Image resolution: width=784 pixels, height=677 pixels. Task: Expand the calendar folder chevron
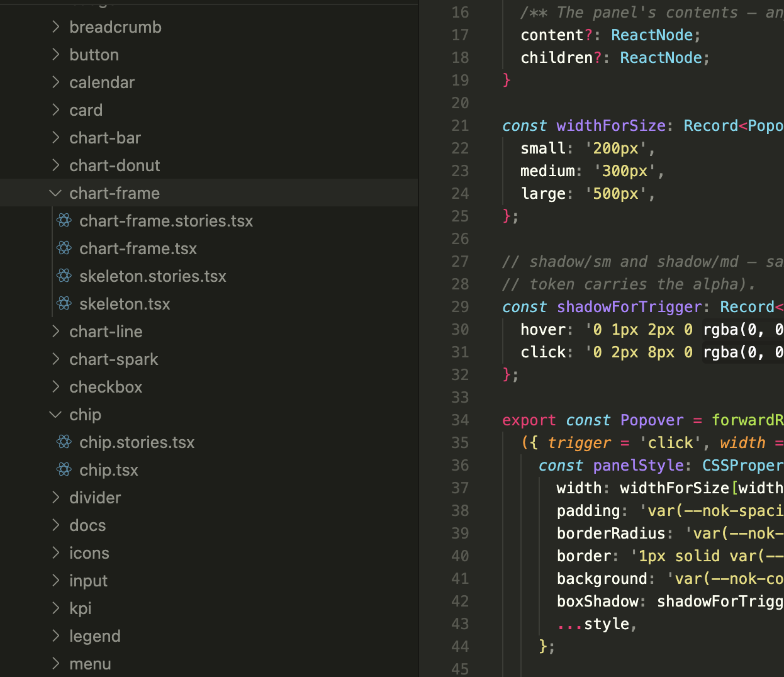[x=55, y=82]
